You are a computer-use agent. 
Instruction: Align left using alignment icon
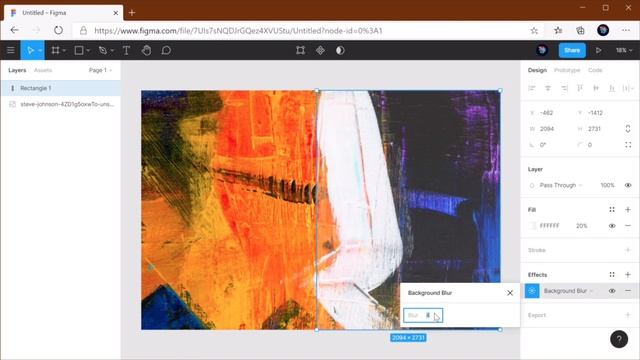(x=532, y=88)
